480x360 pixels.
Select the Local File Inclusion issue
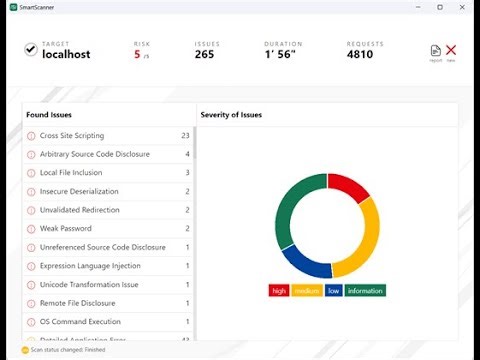[108, 173]
